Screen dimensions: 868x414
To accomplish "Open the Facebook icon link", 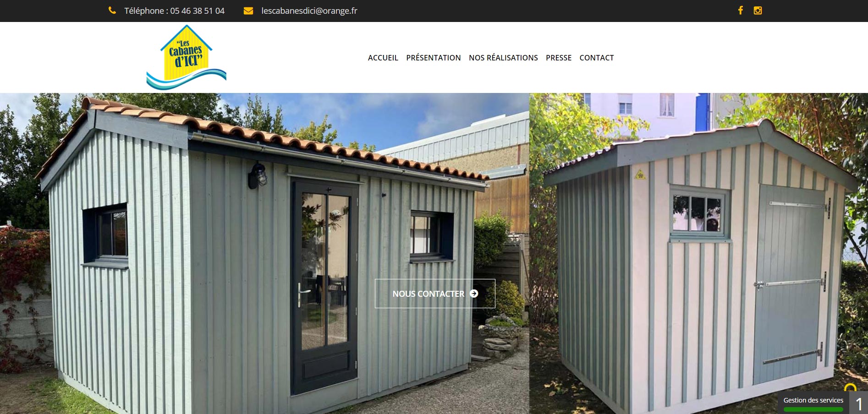I will pos(740,11).
